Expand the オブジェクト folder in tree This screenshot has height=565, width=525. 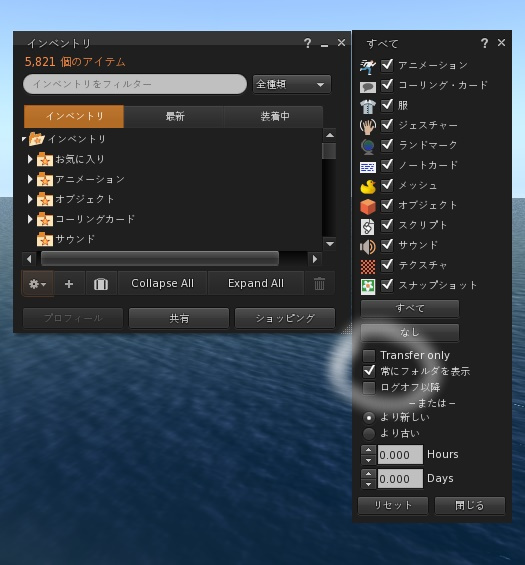30,199
